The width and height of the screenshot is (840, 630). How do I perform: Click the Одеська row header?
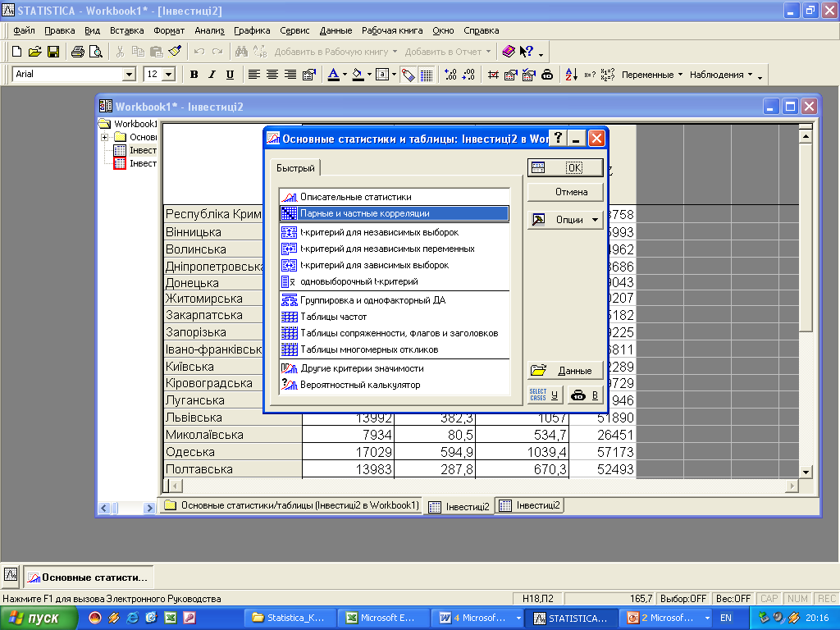click(x=232, y=452)
